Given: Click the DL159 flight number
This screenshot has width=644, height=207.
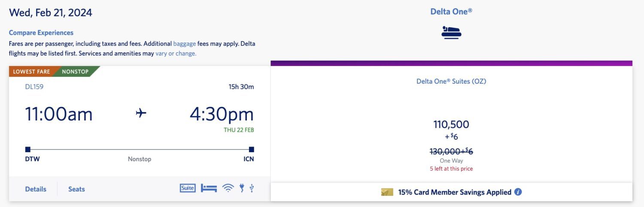Looking at the screenshot, I should (x=34, y=87).
